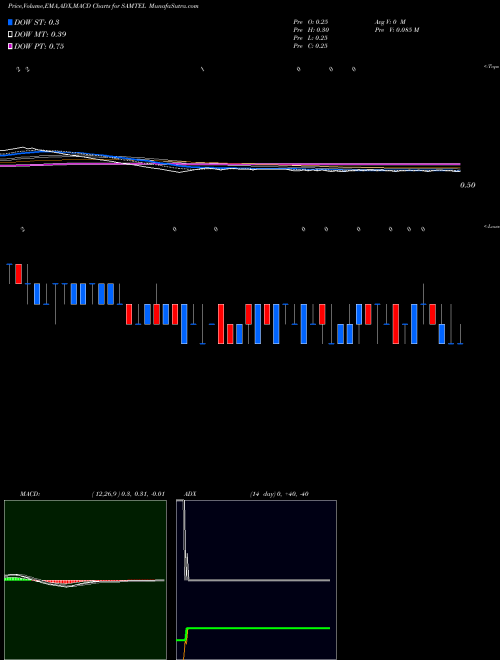Viewport: 500px width, 660px height.
Task: Click the first red candlestick at left
Action: click(19, 274)
